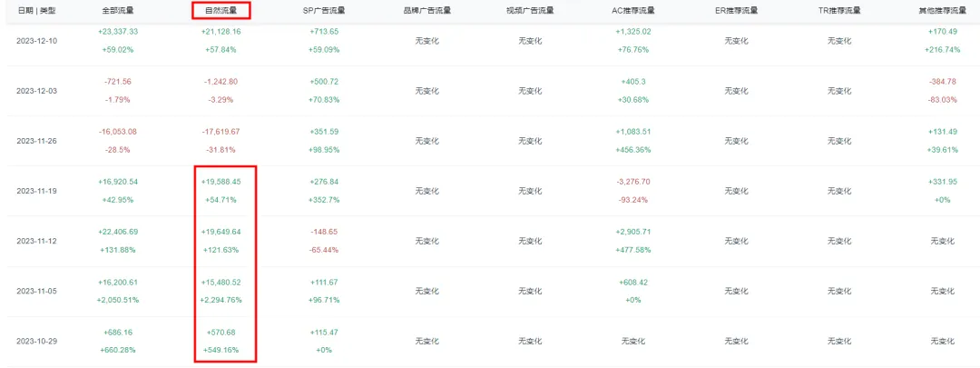
Task: Click the +660.28% total traffic percentage
Action: tap(118, 351)
